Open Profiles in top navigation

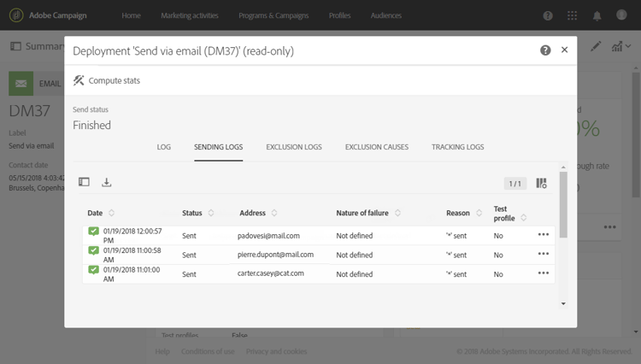pyautogui.click(x=339, y=15)
